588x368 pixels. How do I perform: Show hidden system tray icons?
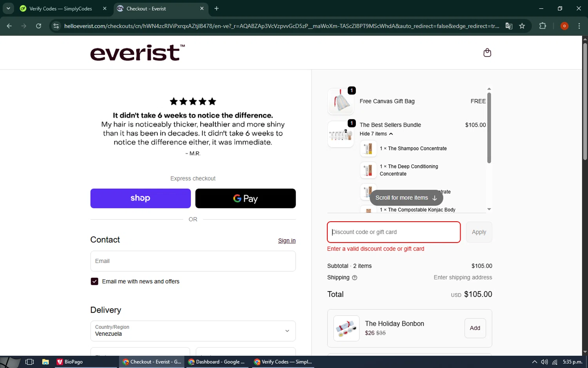[534, 362]
